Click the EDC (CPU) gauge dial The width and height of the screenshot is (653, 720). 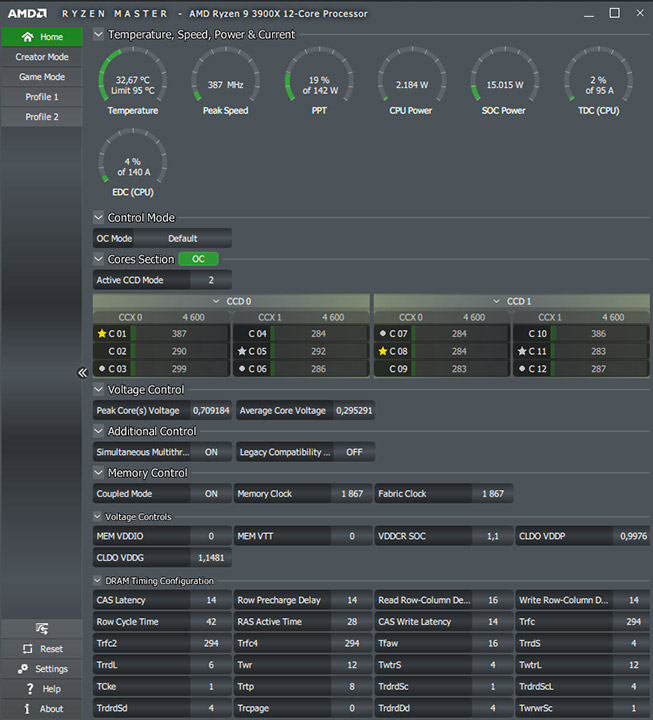pos(133,158)
